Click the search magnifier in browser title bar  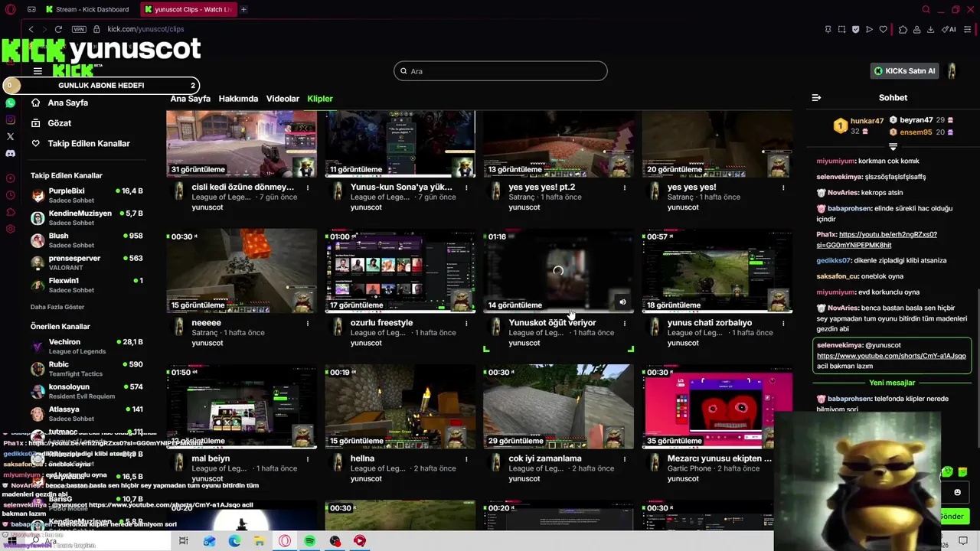(926, 9)
